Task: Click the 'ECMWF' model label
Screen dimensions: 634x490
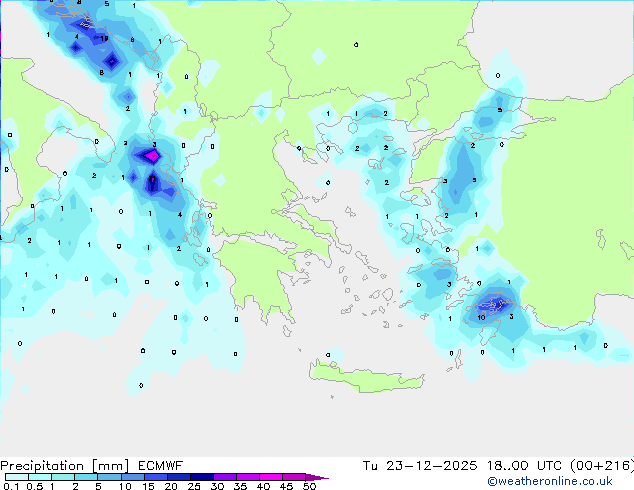Action: pos(161,466)
